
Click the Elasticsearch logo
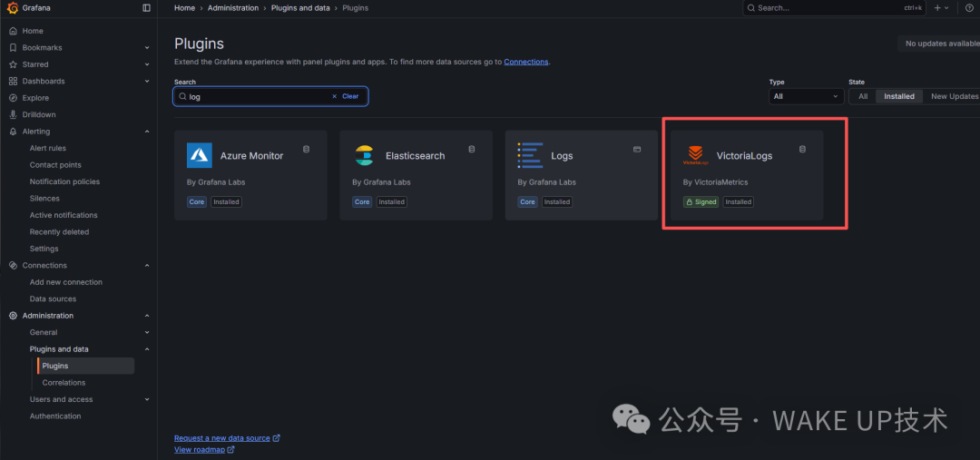click(364, 156)
